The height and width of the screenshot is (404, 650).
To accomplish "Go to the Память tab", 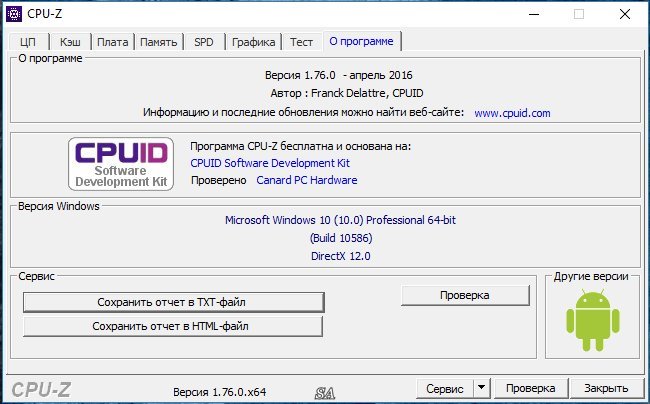I will (x=159, y=42).
